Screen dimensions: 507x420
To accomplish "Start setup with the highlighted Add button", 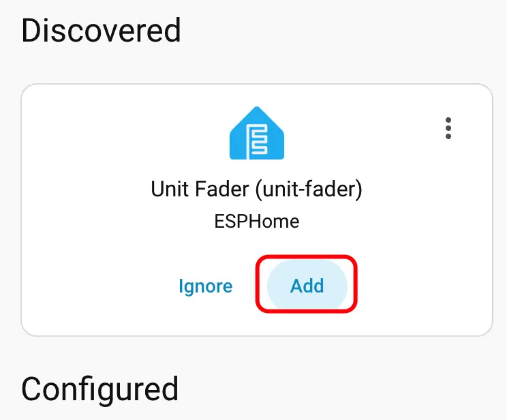I will 307,286.
